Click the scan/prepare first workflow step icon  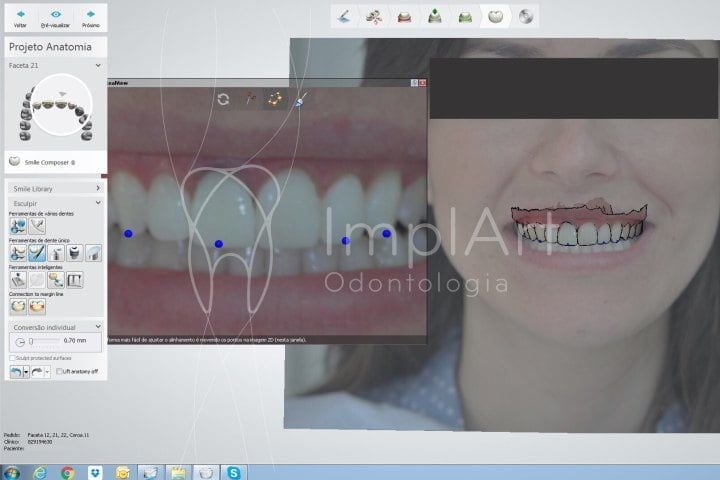pyautogui.click(x=344, y=16)
